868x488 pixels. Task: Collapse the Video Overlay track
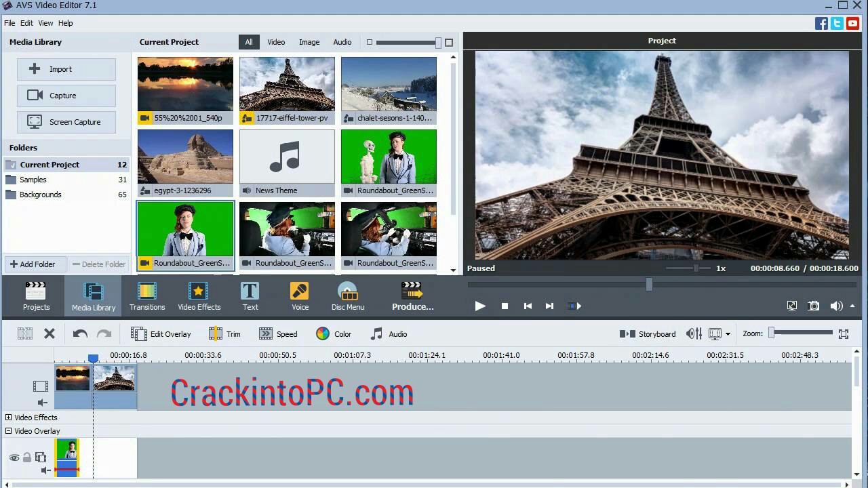[9, 431]
